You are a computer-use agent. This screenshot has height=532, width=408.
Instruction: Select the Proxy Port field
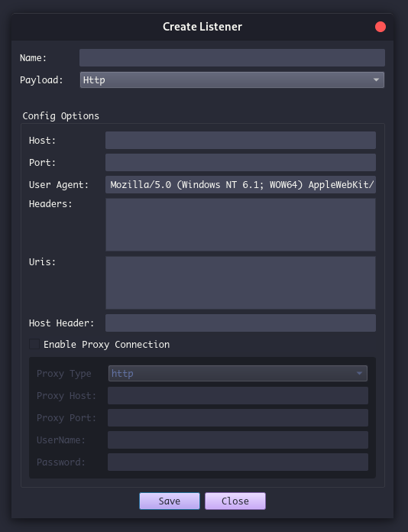coord(238,417)
